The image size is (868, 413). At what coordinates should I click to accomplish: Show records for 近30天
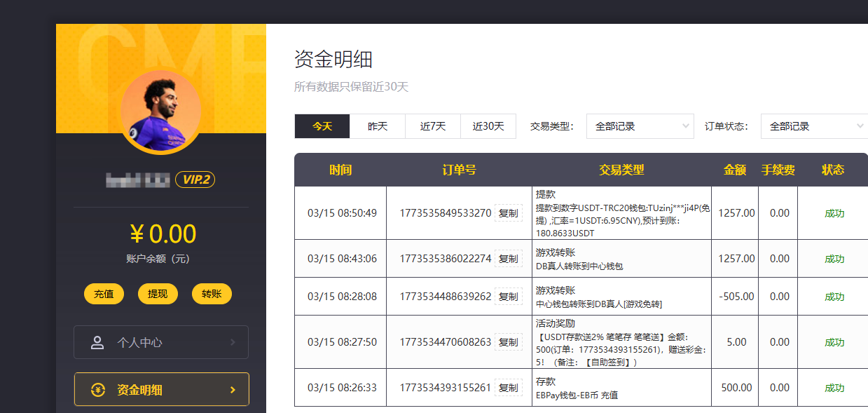[488, 126]
